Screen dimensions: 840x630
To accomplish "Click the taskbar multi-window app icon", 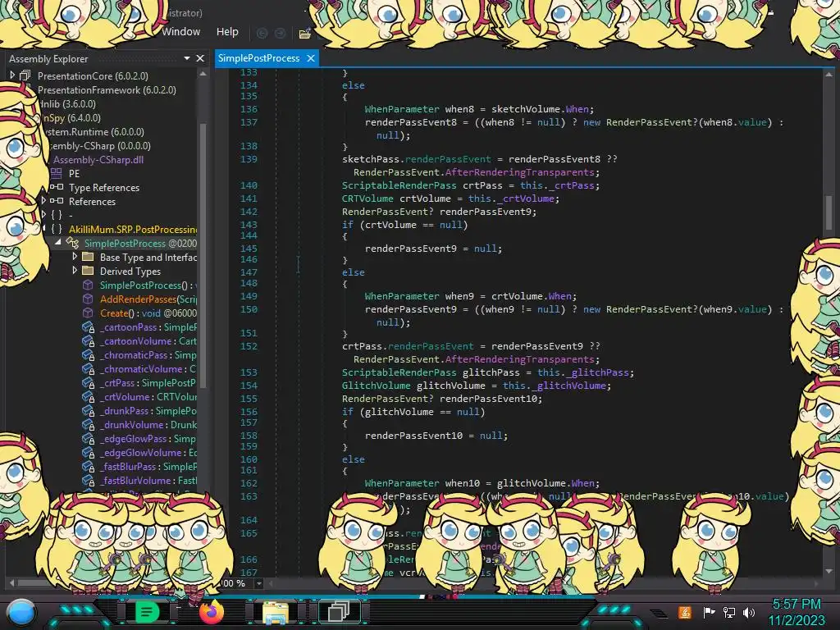I will (339, 611).
